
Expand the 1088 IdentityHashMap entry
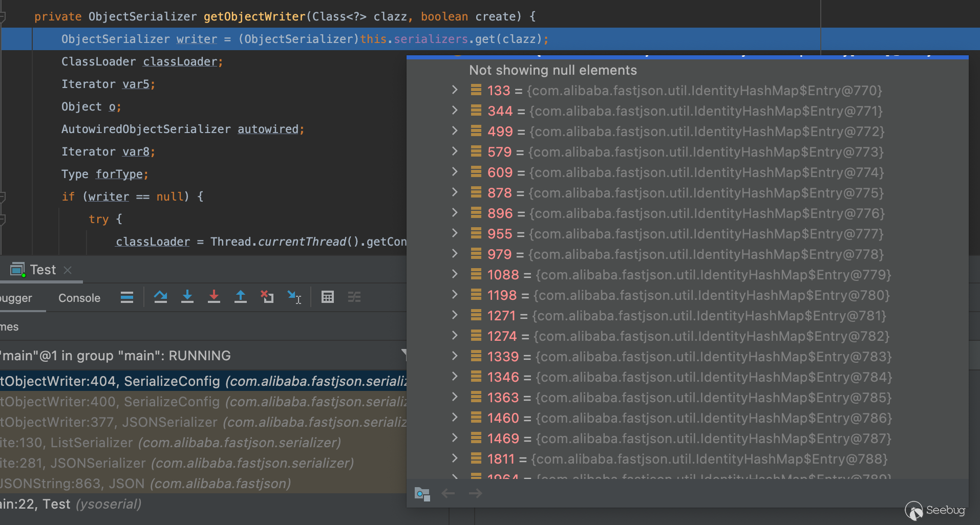point(455,274)
